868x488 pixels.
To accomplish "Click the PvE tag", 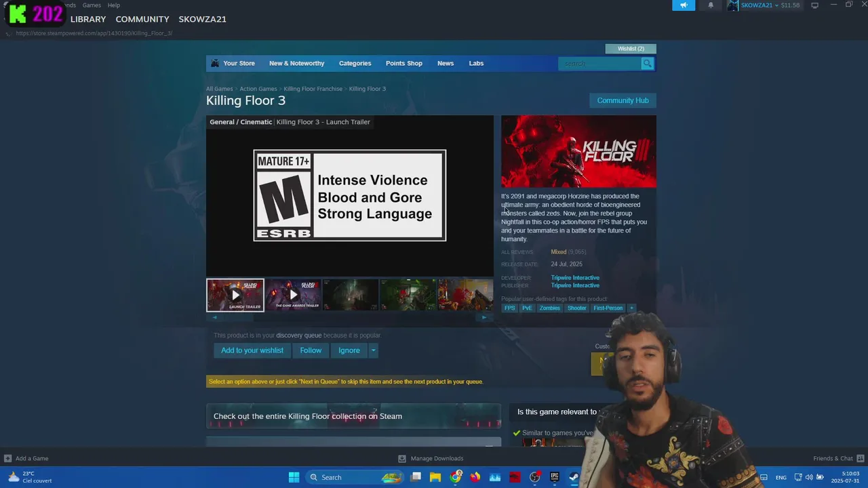I will pos(527,308).
